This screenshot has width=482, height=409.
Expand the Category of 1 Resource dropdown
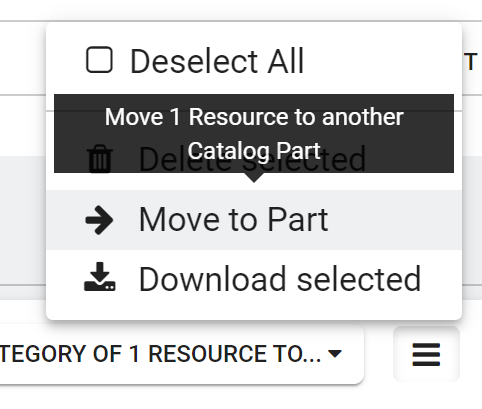click(x=182, y=354)
